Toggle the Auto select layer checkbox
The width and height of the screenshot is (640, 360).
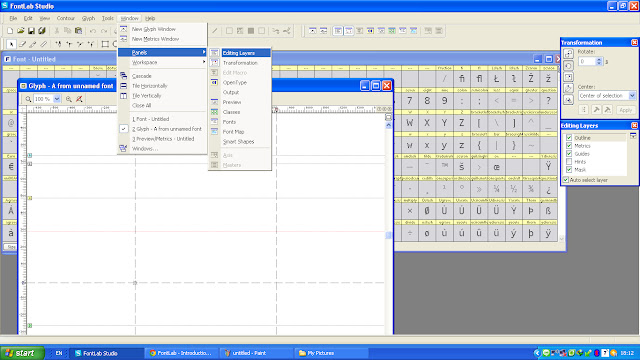tap(566, 180)
